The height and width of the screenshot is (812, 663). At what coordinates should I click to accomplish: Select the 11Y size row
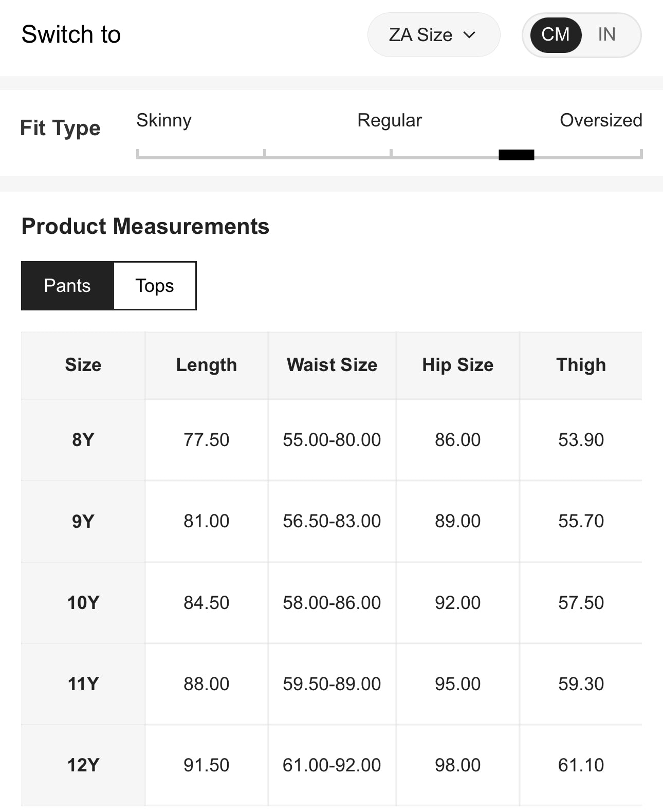click(83, 684)
